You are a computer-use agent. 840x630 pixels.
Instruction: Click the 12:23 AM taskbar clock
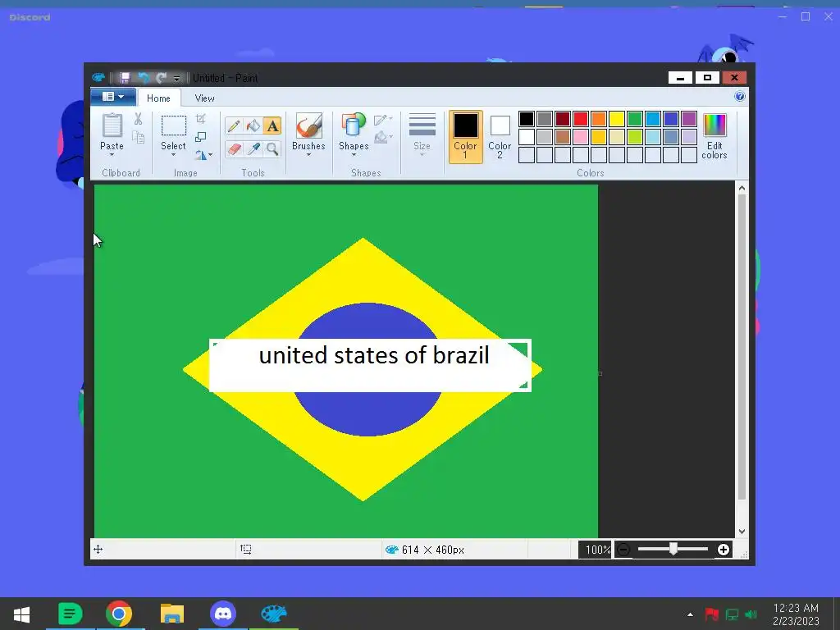coord(796,608)
